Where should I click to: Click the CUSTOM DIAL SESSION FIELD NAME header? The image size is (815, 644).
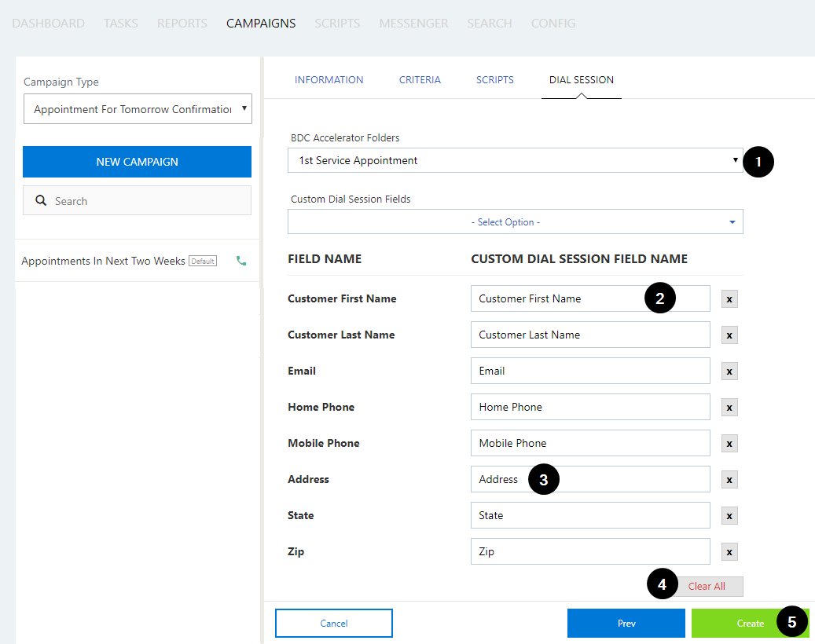click(x=579, y=258)
